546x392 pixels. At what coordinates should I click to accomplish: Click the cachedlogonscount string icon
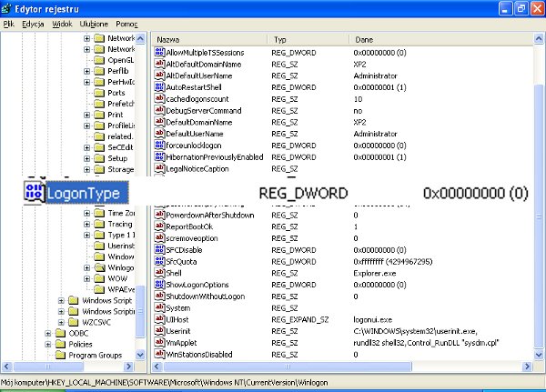point(159,98)
